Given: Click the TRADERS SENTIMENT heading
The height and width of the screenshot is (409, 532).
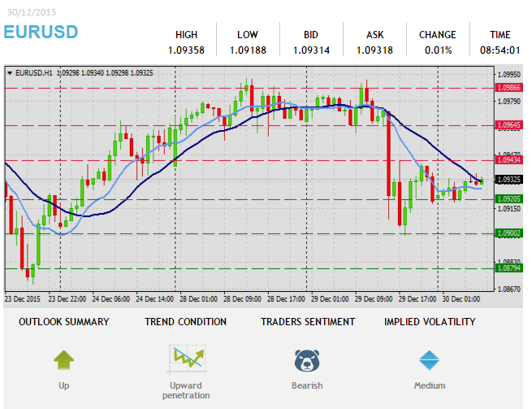Looking at the screenshot, I should [308, 322].
